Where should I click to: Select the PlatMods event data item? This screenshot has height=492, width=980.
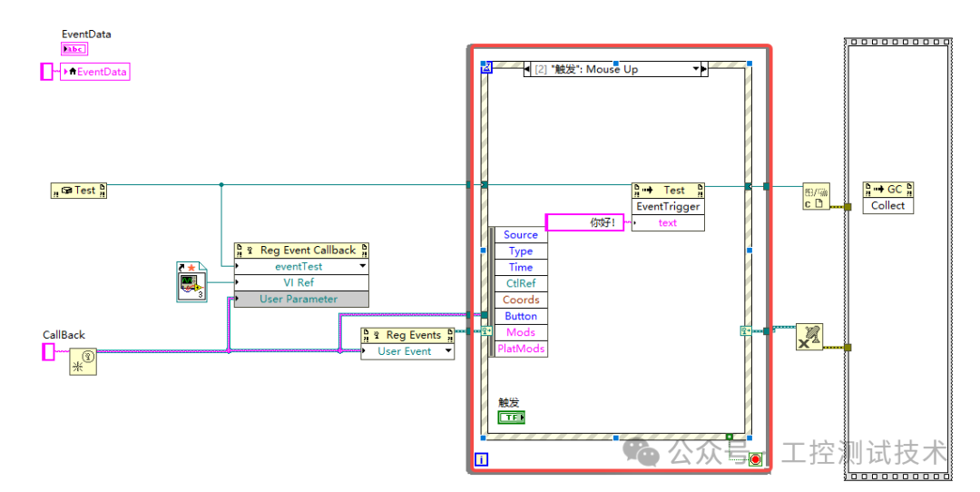[x=521, y=349]
